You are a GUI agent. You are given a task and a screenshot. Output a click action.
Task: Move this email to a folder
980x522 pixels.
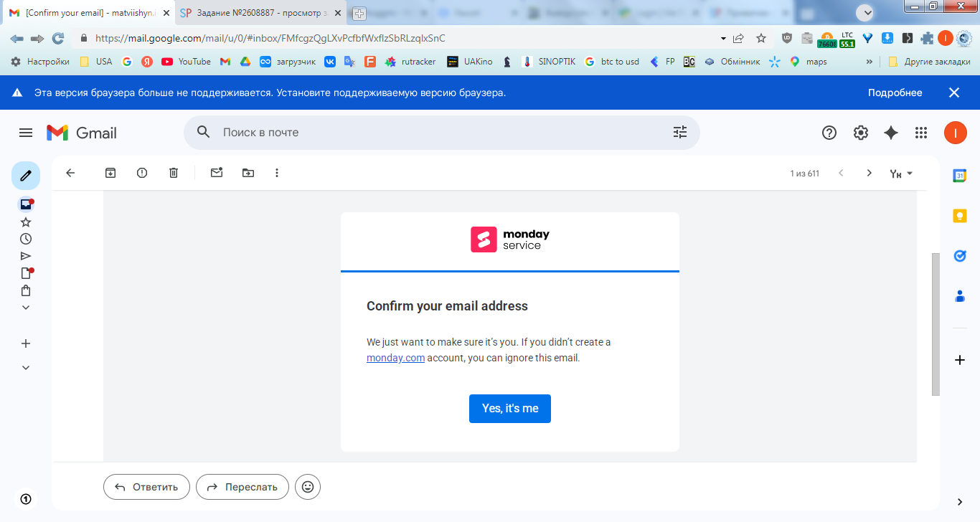pyautogui.click(x=248, y=173)
